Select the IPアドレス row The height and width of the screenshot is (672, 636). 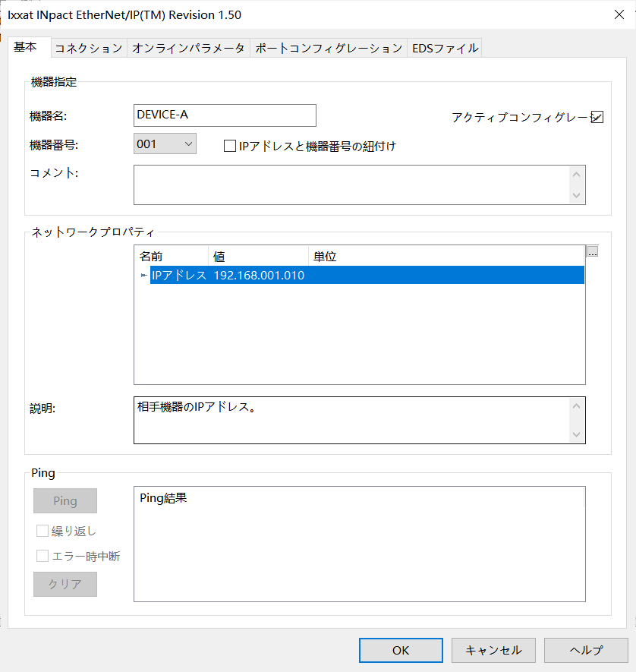click(367, 275)
